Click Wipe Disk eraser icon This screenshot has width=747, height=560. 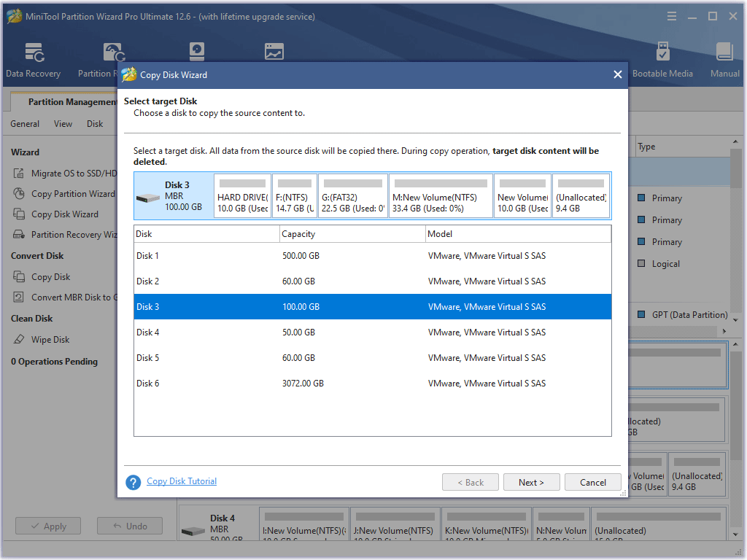[x=18, y=340]
